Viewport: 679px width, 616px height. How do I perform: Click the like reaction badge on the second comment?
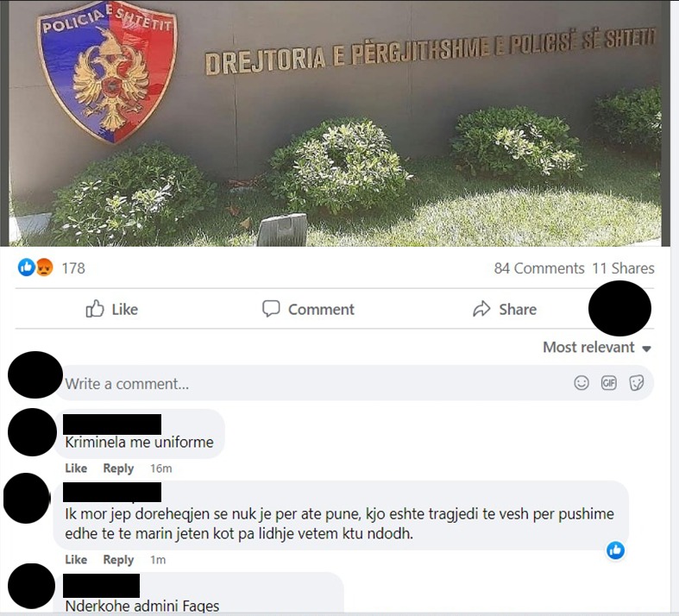[x=615, y=550]
